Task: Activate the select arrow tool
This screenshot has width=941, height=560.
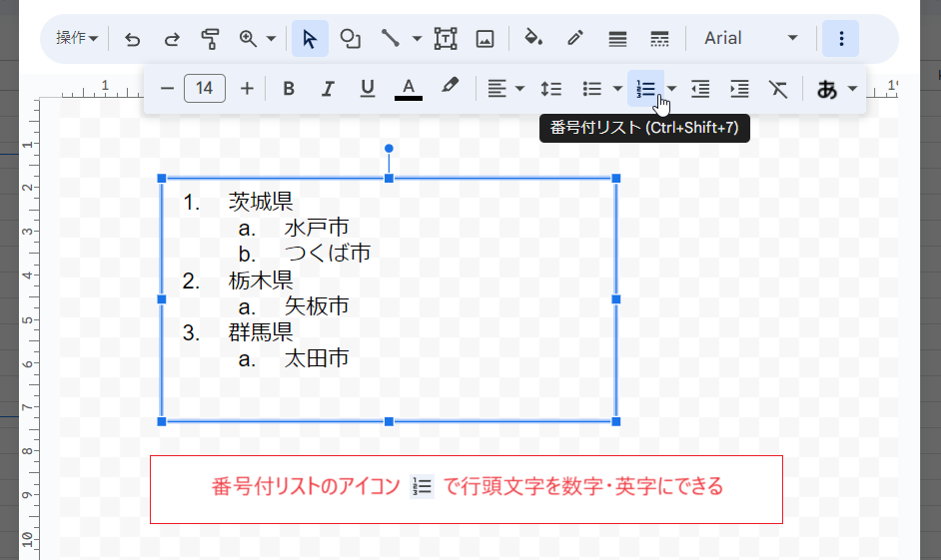Action: (x=310, y=39)
